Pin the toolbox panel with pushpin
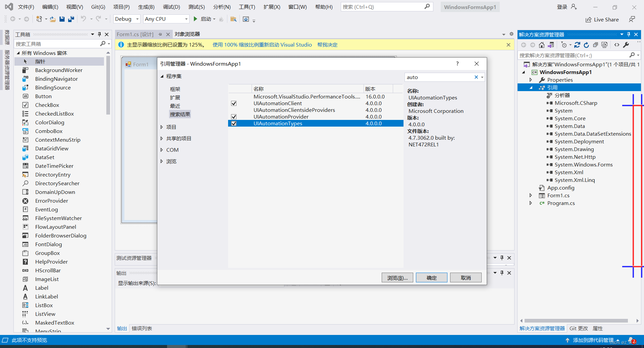This screenshot has width=644, height=348. [99, 34]
